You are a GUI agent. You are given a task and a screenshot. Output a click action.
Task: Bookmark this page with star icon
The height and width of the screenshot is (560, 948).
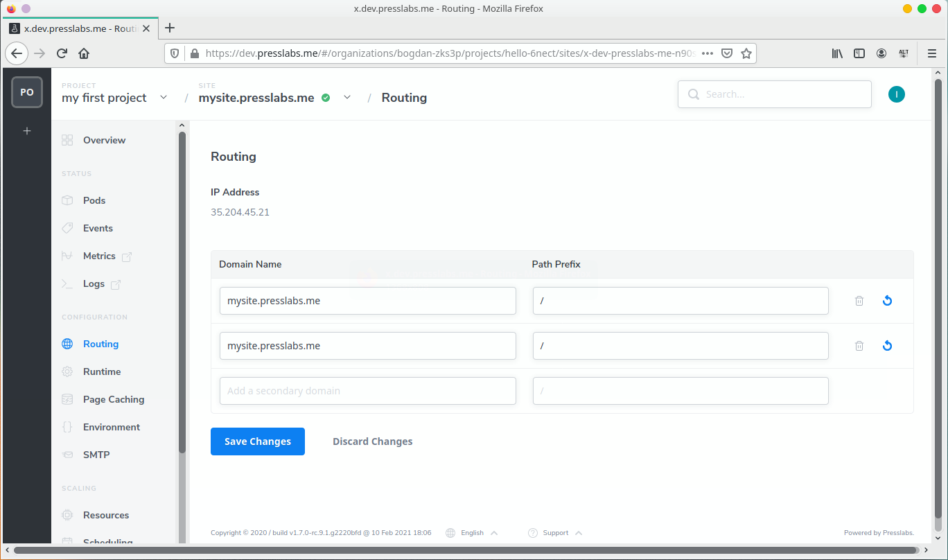pyautogui.click(x=746, y=53)
